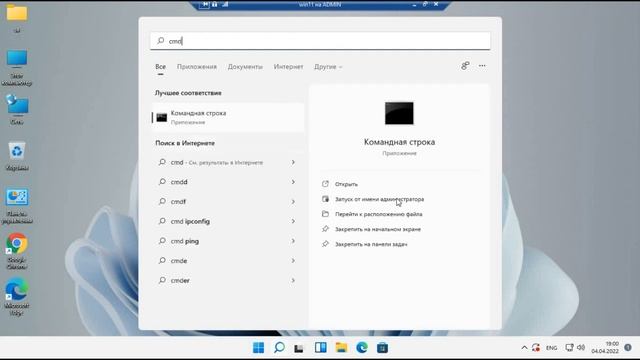The height and width of the screenshot is (360, 640).
Task: Click Закрепить на начальном экране
Action: [378, 229]
